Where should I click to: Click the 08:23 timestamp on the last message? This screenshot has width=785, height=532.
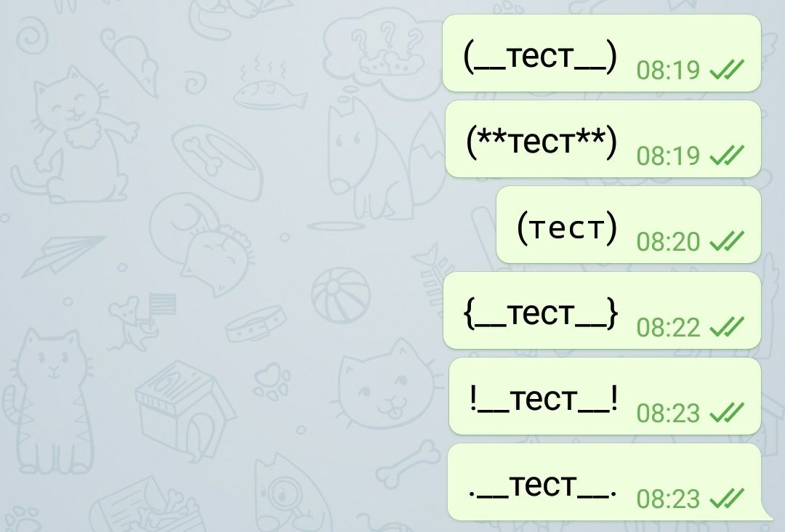tap(668, 499)
